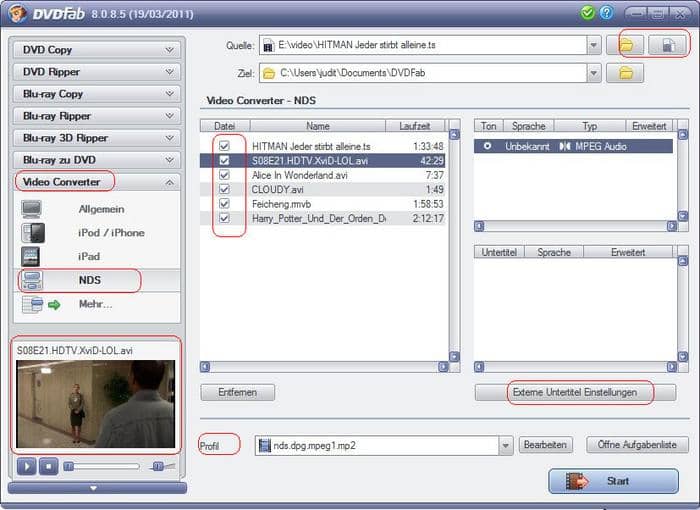This screenshot has width=700, height=510.
Task: Click the video preview thumbnail
Action: [96, 404]
